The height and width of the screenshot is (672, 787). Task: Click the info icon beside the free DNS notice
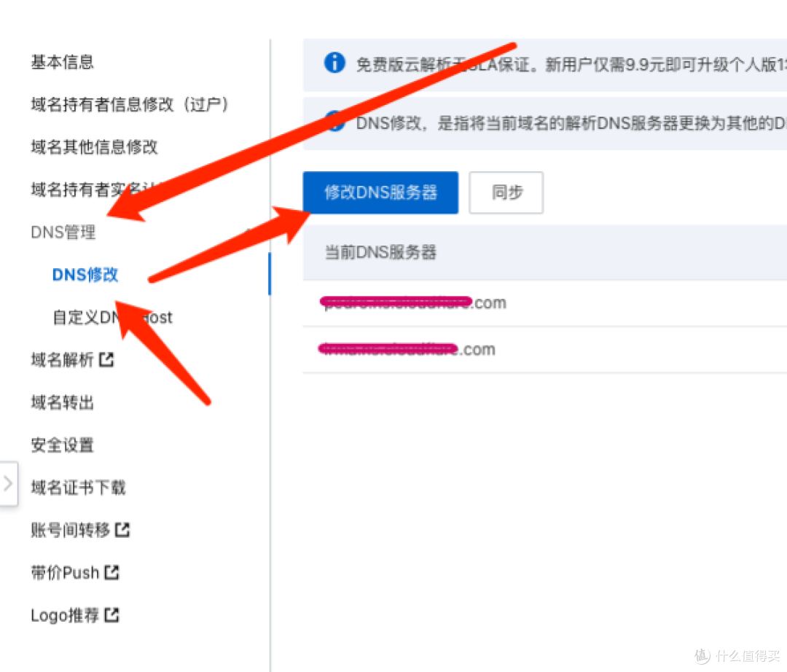tap(334, 63)
